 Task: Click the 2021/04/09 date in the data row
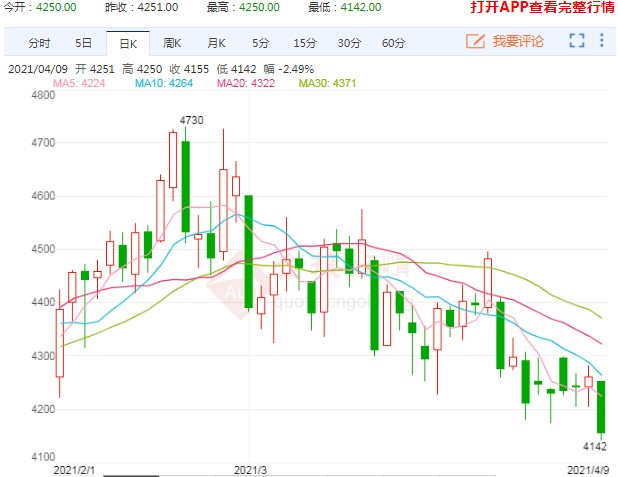38,69
